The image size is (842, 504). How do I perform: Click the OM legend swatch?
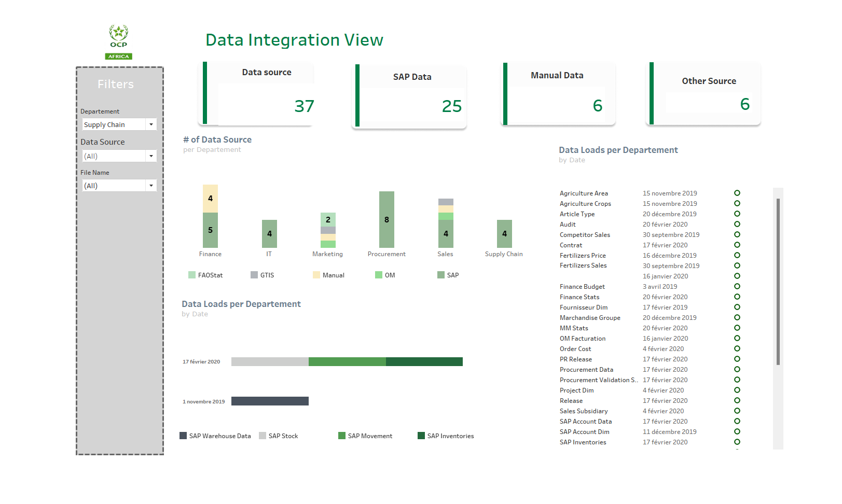click(379, 275)
